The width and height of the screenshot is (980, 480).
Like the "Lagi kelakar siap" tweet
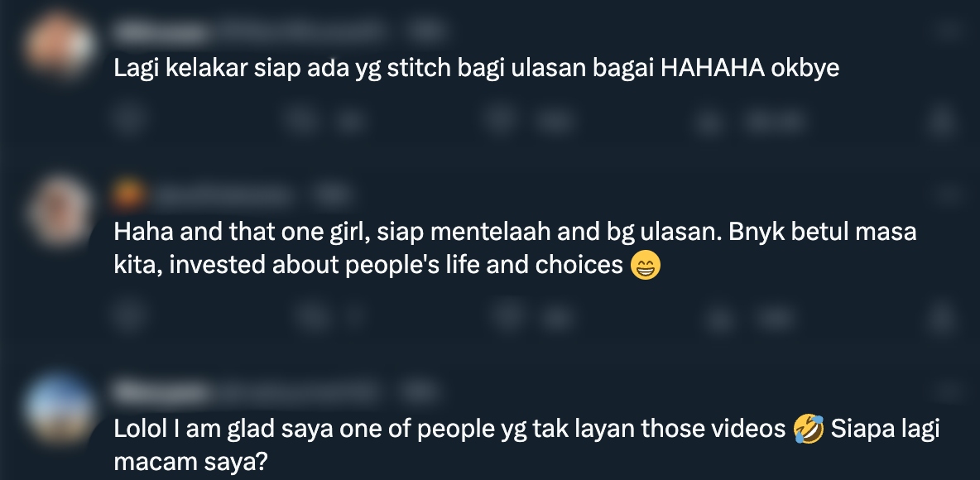[x=500, y=119]
